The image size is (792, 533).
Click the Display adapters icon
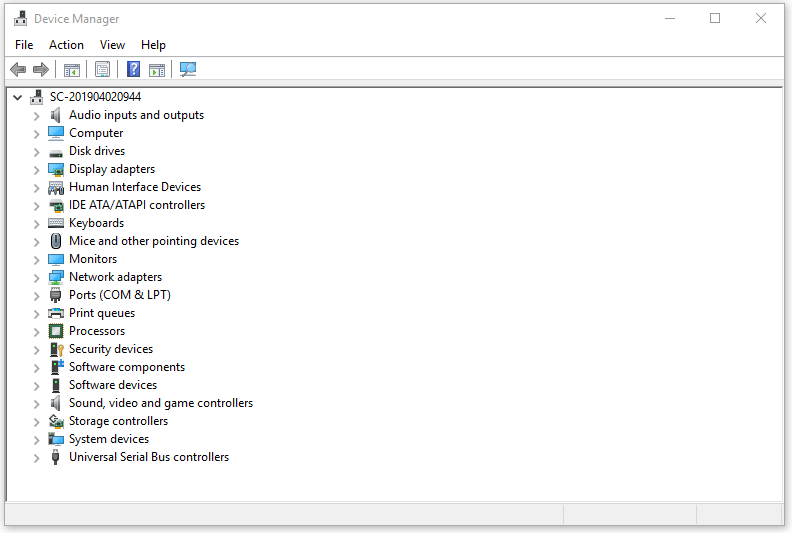[x=56, y=169]
